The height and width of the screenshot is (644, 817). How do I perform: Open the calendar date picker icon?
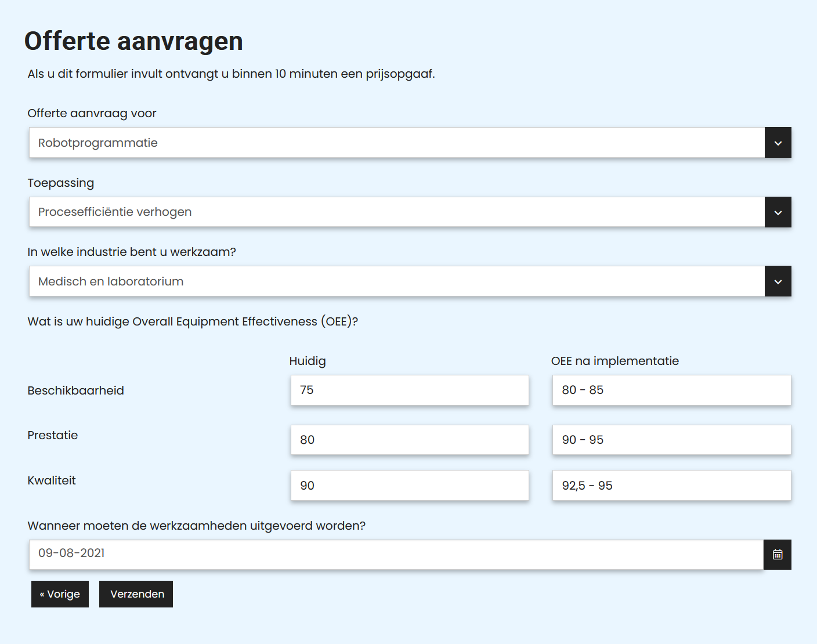click(x=777, y=555)
